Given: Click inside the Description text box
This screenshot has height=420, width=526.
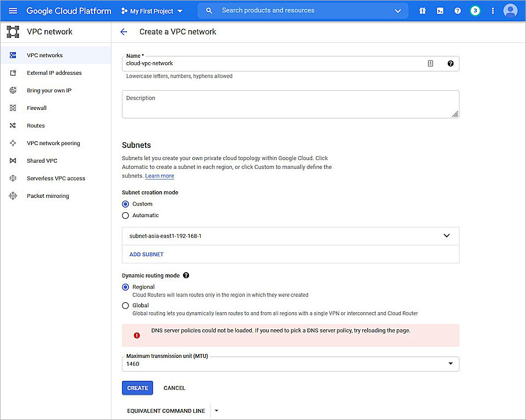Looking at the screenshot, I should (x=290, y=104).
